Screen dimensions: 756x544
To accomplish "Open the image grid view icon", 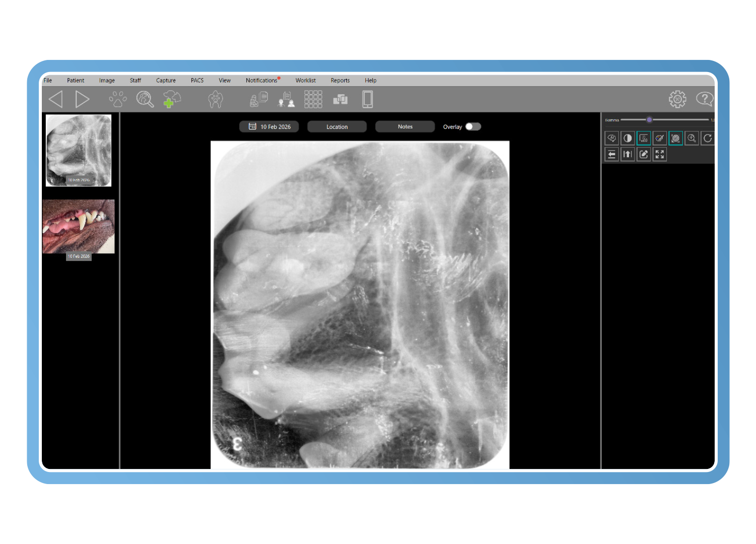I will [x=313, y=99].
